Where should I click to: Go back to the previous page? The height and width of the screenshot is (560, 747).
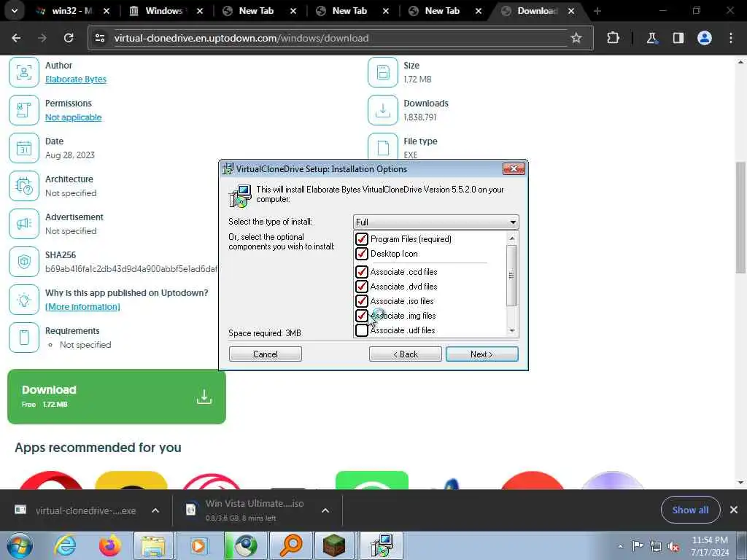(16, 38)
